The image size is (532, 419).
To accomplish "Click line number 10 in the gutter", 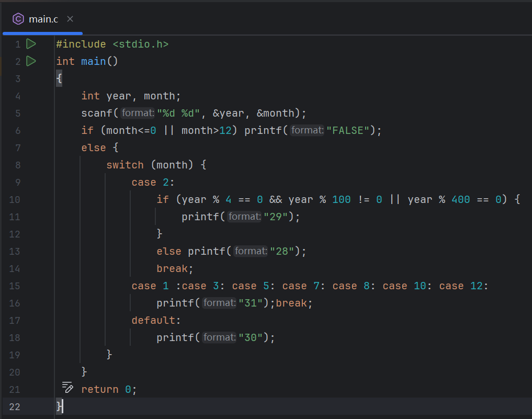I will [15, 199].
